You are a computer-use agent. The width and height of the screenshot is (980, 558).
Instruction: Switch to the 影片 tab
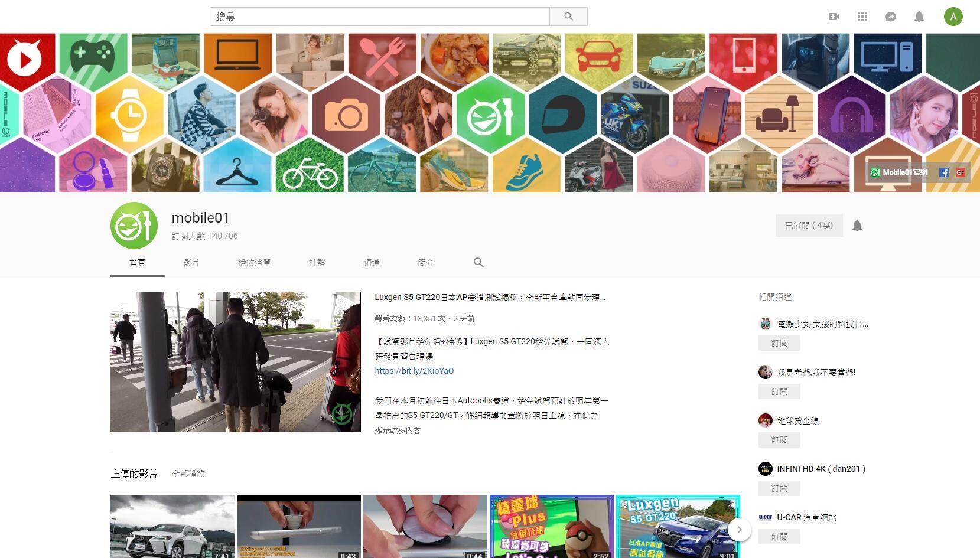click(191, 263)
